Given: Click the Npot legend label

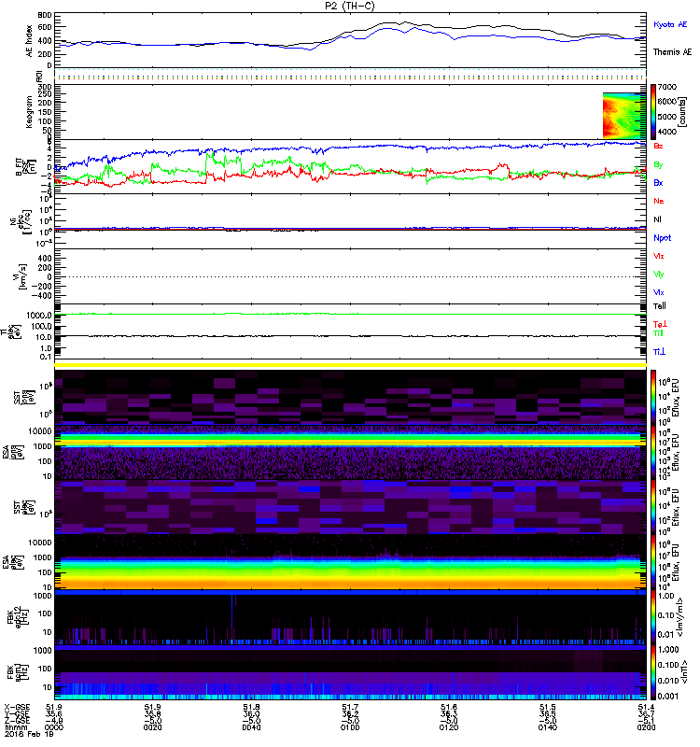Looking at the screenshot, I should point(664,237).
